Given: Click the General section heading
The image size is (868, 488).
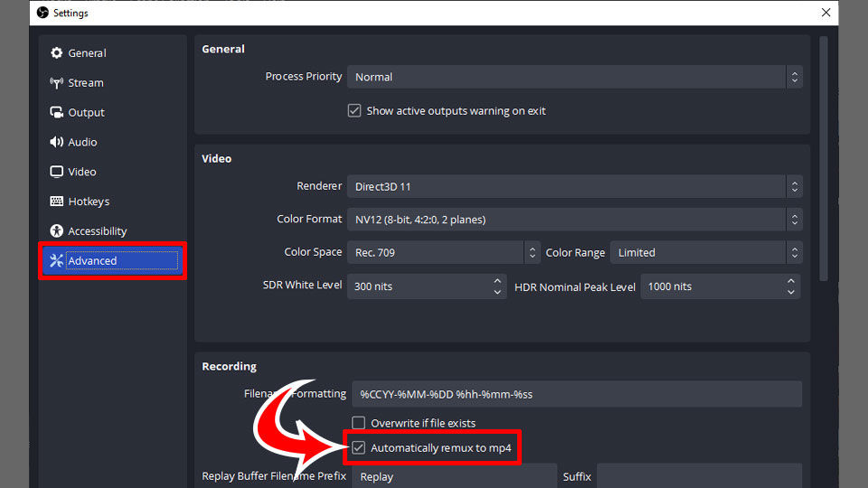Looking at the screenshot, I should pos(223,49).
